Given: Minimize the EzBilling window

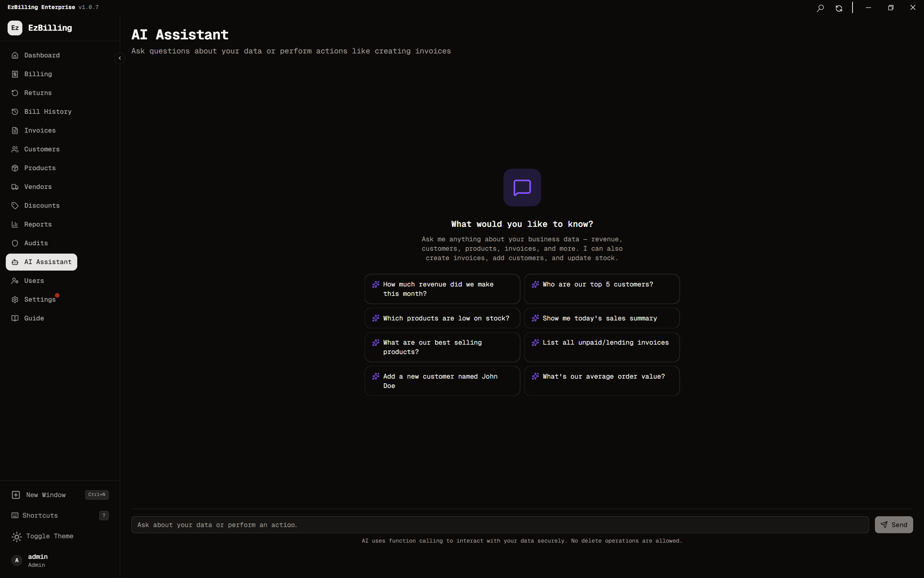Looking at the screenshot, I should [868, 8].
